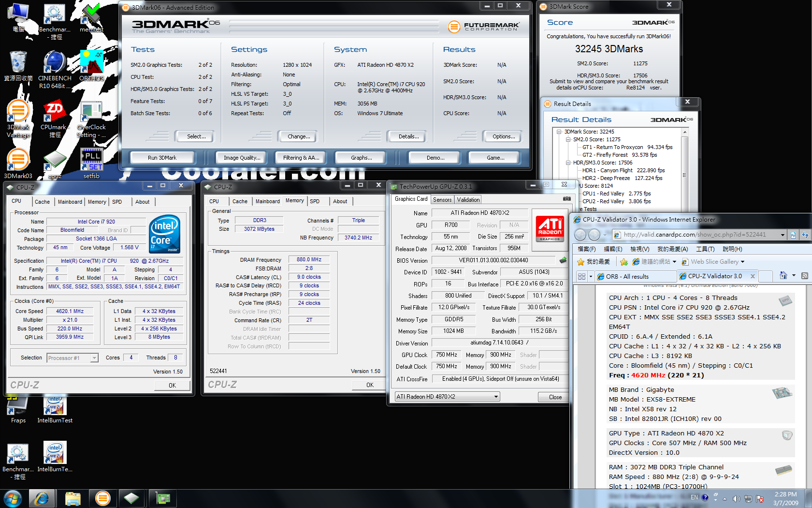The height and width of the screenshot is (508, 812).
Task: Switch to the SPD tab in left CPU-Z window
Action: point(117,202)
